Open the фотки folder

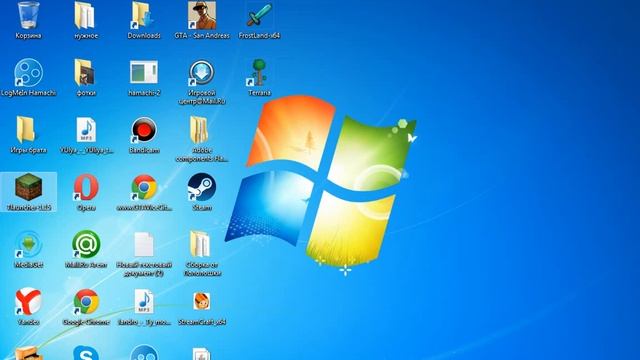pyautogui.click(x=85, y=73)
